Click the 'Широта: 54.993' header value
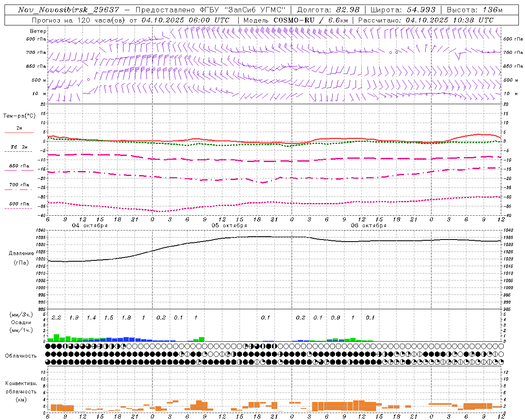The height and width of the screenshot is (420, 525). [x=403, y=10]
